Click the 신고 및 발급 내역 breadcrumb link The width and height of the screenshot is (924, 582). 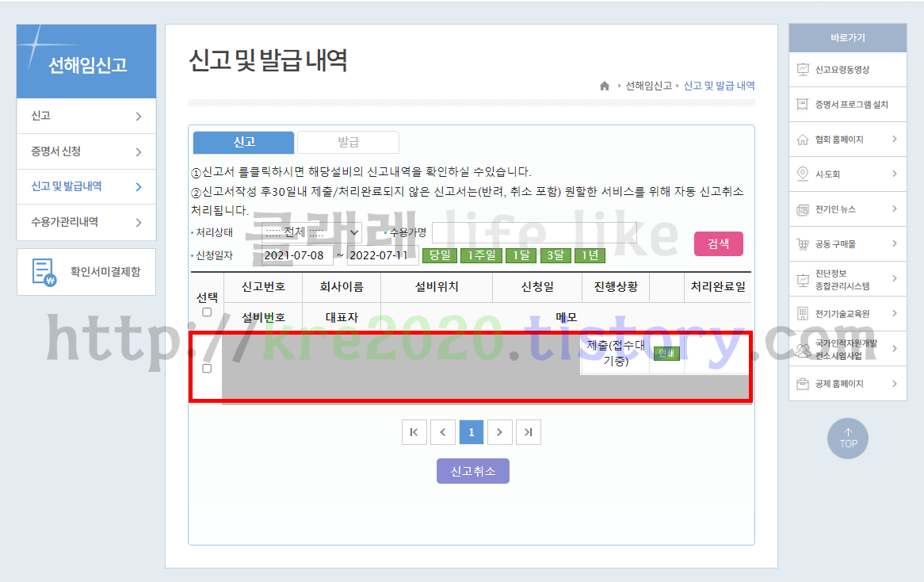tap(719, 86)
